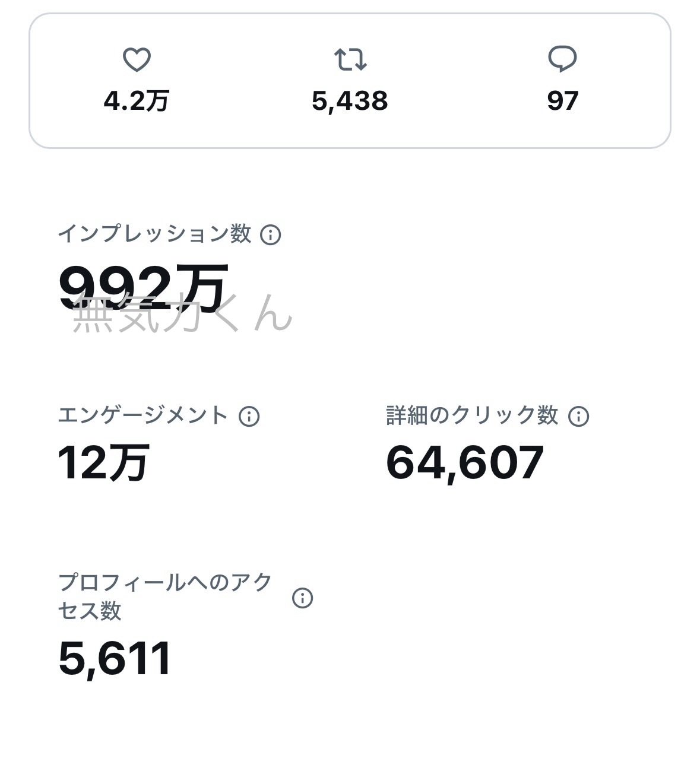Image resolution: width=700 pixels, height=768 pixels.
Task: Select the 詳細のクリック数 label
Action: pyautogui.click(x=472, y=415)
